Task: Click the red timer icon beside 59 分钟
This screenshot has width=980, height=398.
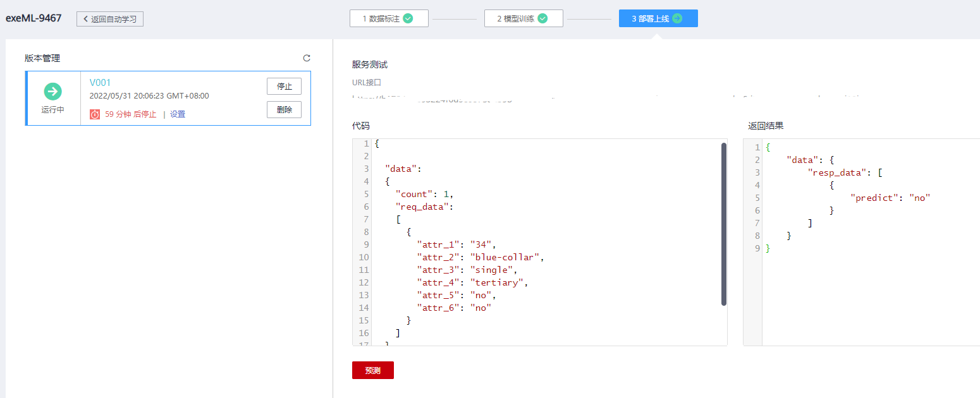Action: click(95, 114)
